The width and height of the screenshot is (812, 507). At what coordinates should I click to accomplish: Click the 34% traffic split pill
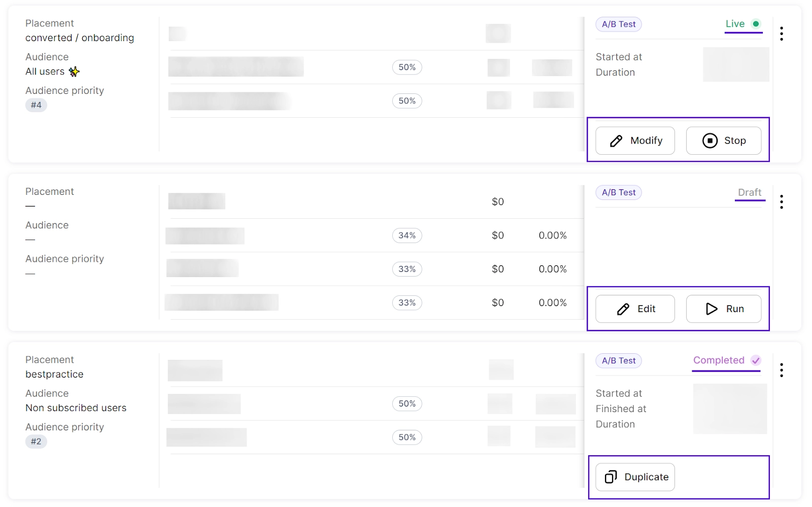(x=407, y=235)
